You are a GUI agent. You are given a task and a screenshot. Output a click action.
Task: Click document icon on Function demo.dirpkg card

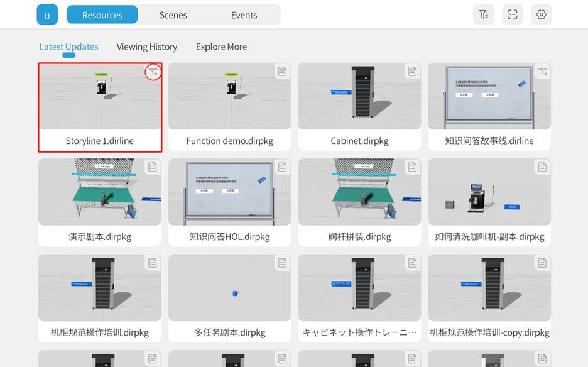point(283,72)
